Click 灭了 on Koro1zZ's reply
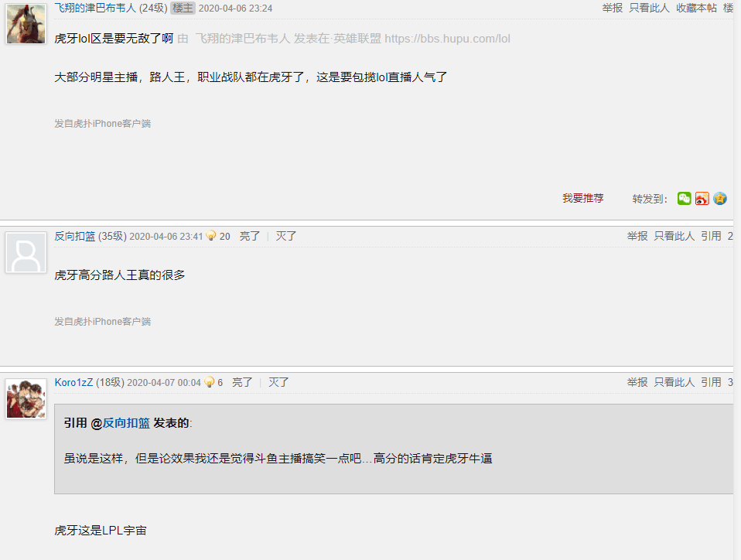Image resolution: width=741 pixels, height=560 pixels. coord(278,382)
